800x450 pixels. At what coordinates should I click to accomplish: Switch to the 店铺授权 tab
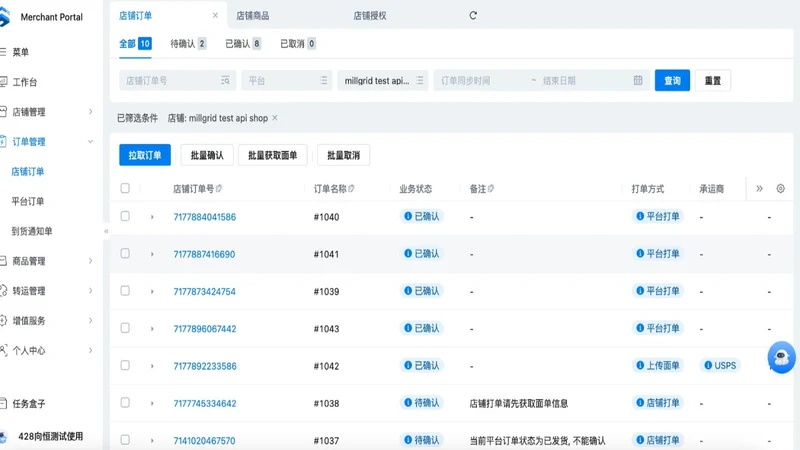pos(370,16)
